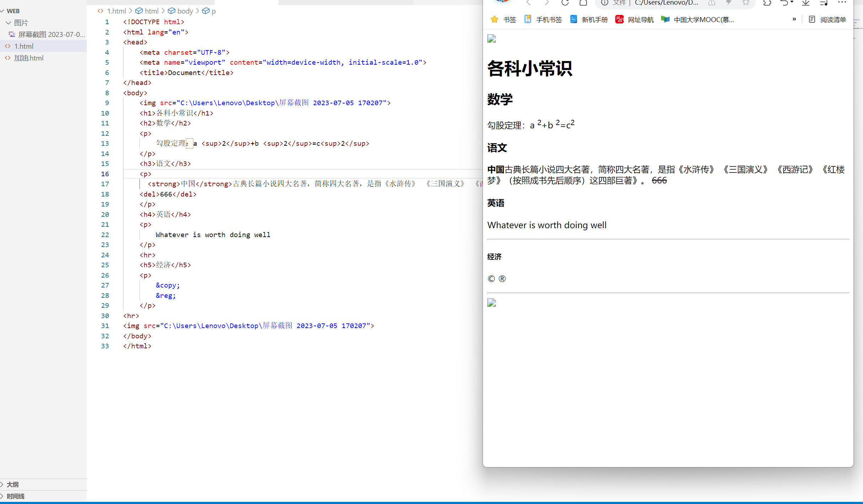
Task: Open the browser extensions puzzle icon
Action: coord(767,3)
